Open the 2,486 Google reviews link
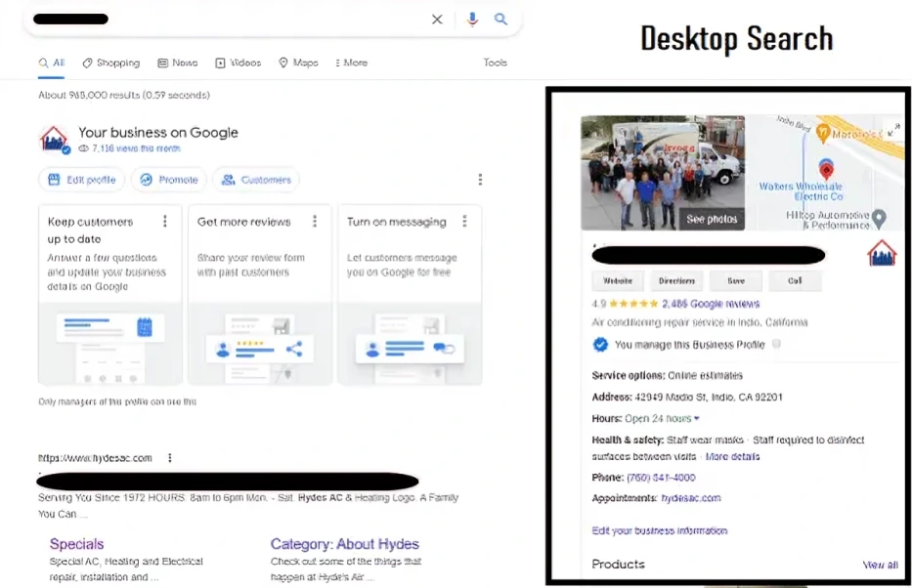The image size is (912, 588). (711, 304)
